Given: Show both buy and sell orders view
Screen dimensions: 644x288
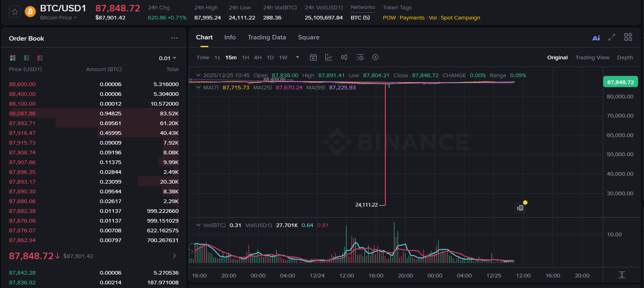Looking at the screenshot, I should click(13, 58).
